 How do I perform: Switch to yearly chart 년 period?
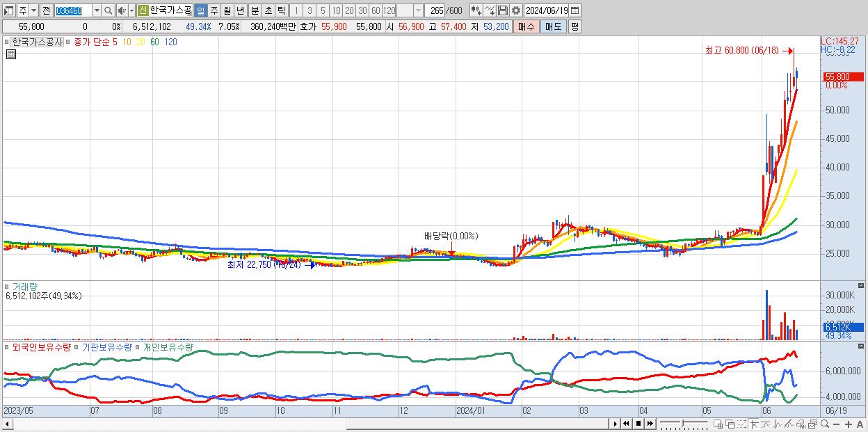point(240,10)
